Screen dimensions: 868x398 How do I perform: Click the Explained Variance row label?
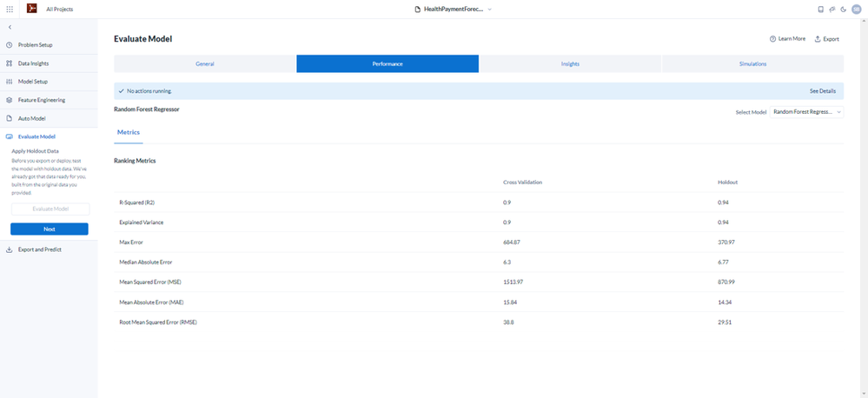click(x=141, y=222)
